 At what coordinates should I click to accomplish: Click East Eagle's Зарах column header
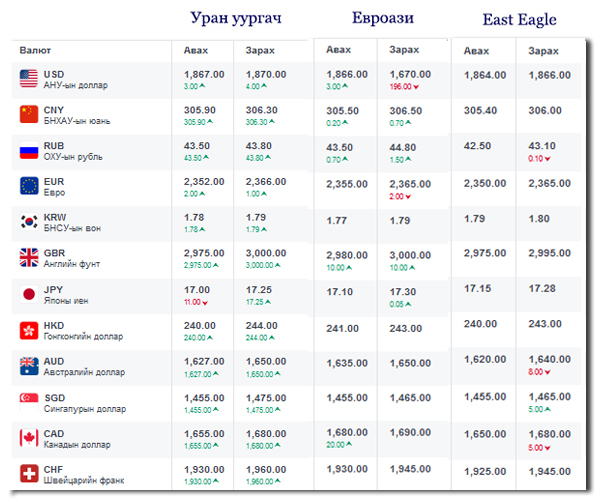click(x=543, y=50)
